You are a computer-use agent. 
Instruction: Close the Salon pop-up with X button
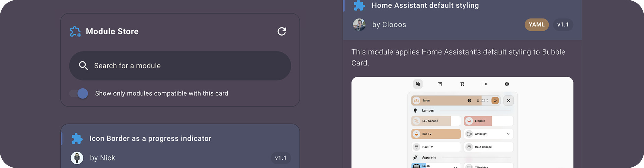click(x=508, y=100)
